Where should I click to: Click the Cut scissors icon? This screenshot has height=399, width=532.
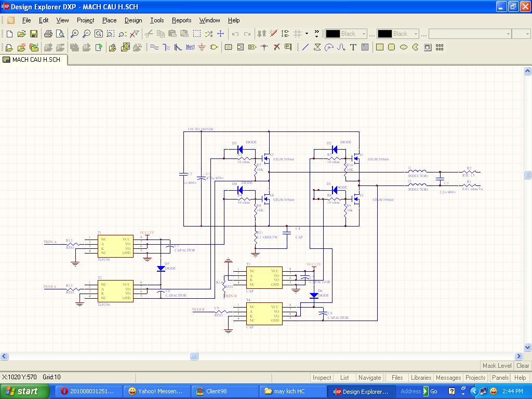pos(149,34)
